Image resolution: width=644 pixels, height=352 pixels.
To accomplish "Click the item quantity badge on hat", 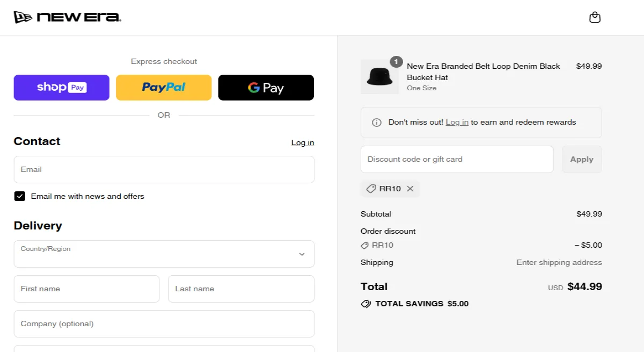I will tap(396, 62).
